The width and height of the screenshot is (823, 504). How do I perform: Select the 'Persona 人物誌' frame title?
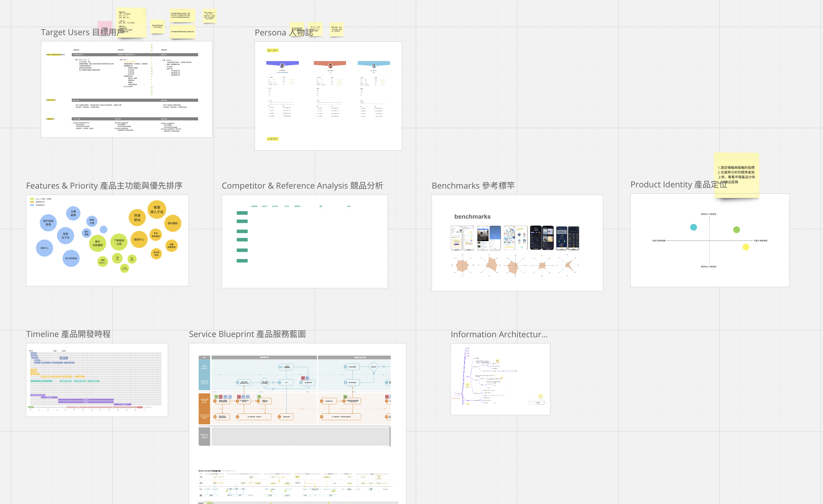pyautogui.click(x=271, y=33)
